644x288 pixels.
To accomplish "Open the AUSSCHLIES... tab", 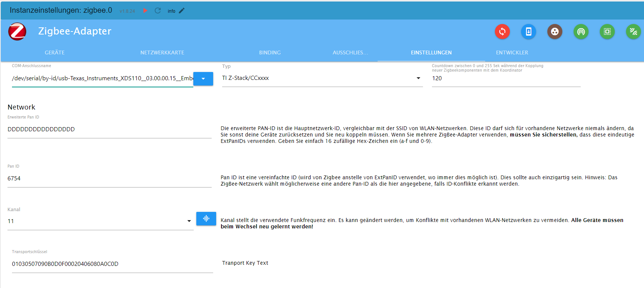I will coord(350,52).
